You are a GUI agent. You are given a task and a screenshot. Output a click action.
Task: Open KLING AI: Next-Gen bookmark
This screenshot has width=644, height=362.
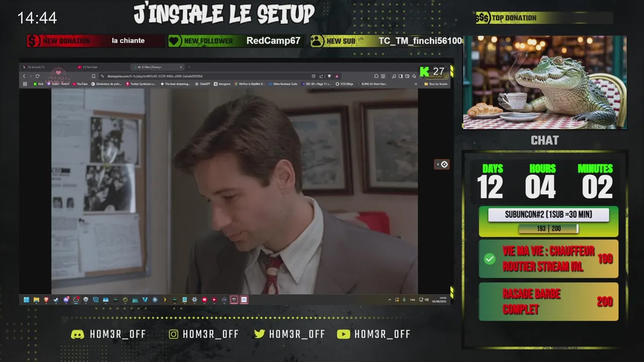(372, 84)
